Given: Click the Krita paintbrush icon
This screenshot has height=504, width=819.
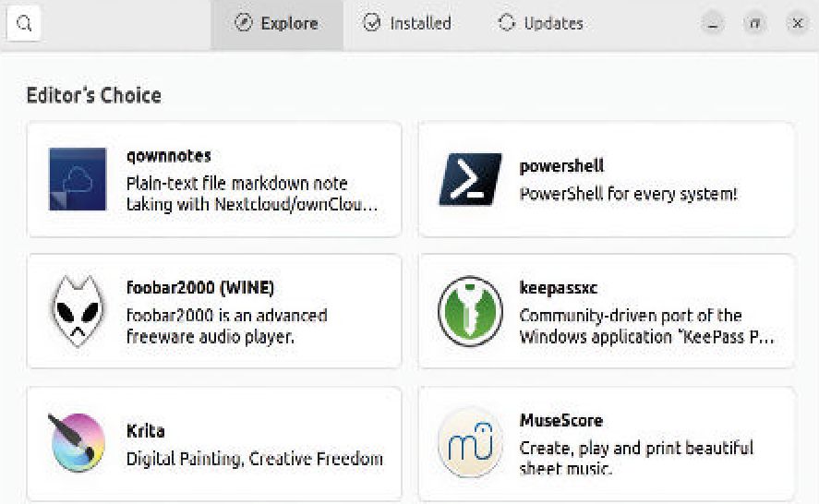Looking at the screenshot, I should (x=77, y=442).
